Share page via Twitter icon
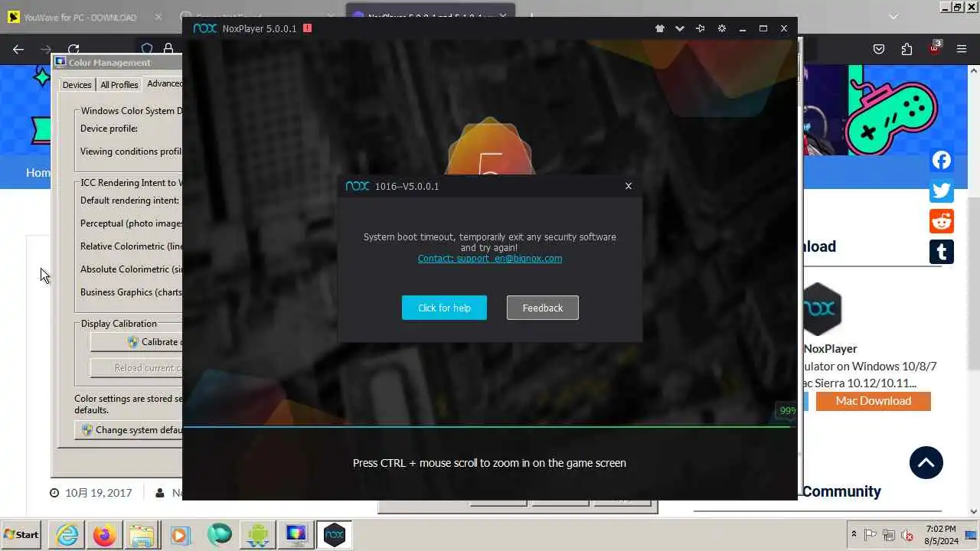The image size is (980, 551). (942, 191)
